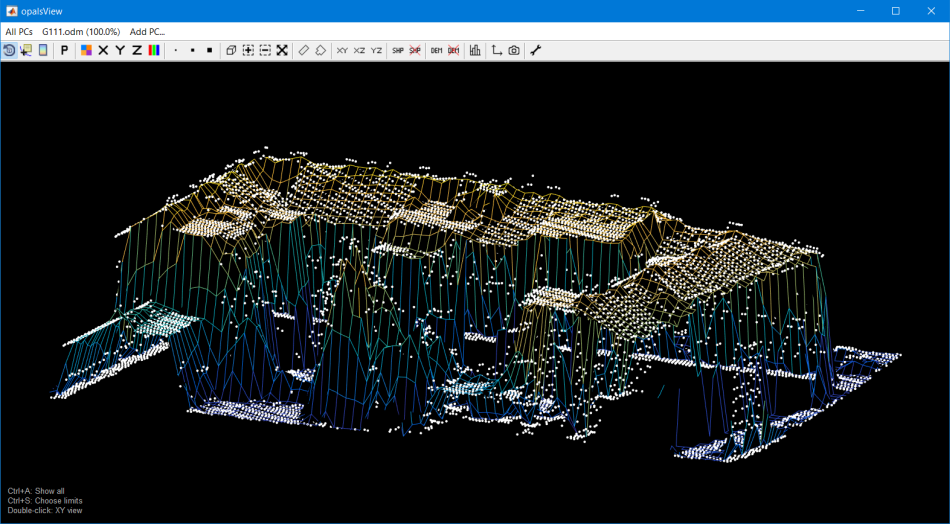Open the RGB color bars option
This screenshot has width=950, height=524.
pos(154,50)
